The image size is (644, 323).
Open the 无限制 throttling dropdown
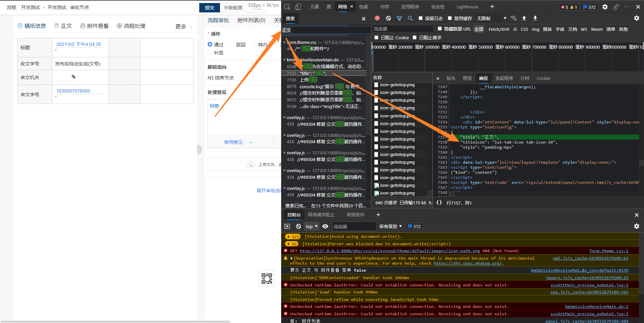(492, 18)
